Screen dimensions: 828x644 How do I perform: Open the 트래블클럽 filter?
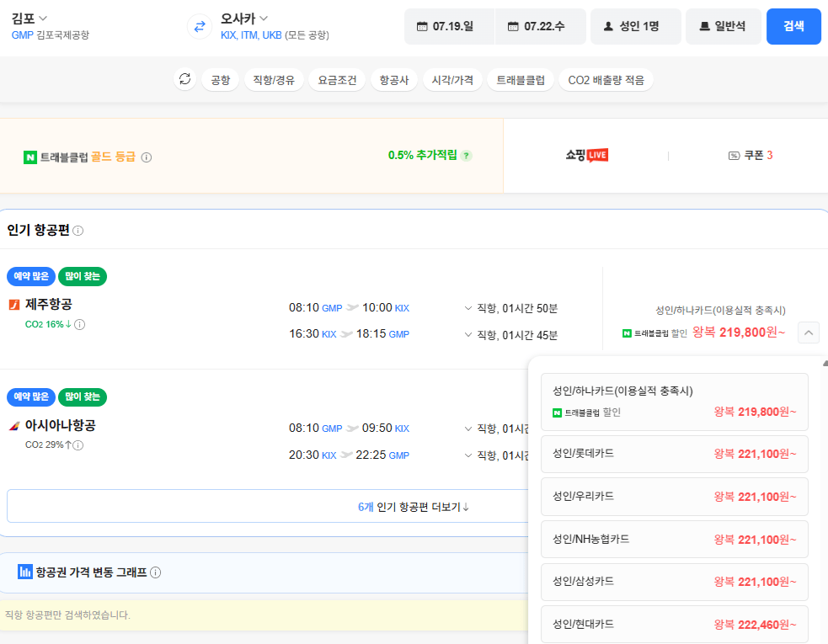tap(521, 80)
